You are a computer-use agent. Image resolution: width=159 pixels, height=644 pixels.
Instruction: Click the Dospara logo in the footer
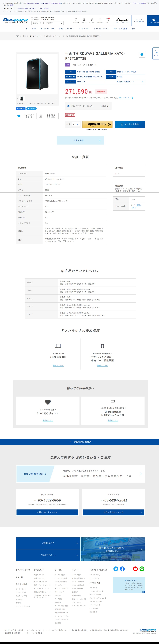click(x=148, y=630)
